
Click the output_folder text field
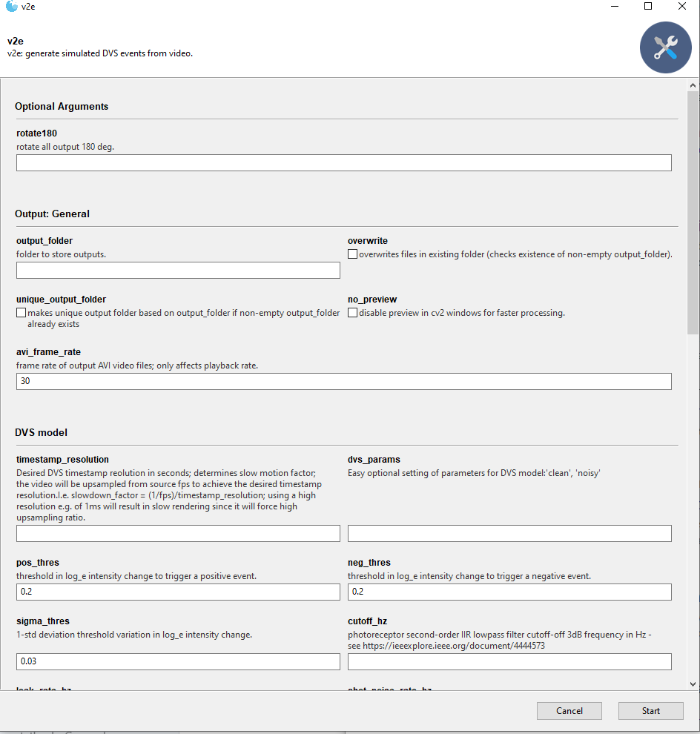178,270
